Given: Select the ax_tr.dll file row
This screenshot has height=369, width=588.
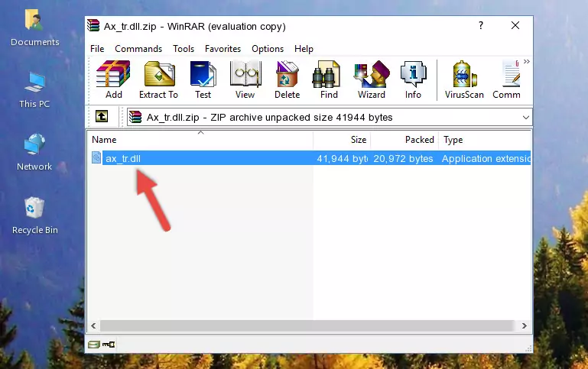Looking at the screenshot, I should click(310, 158).
